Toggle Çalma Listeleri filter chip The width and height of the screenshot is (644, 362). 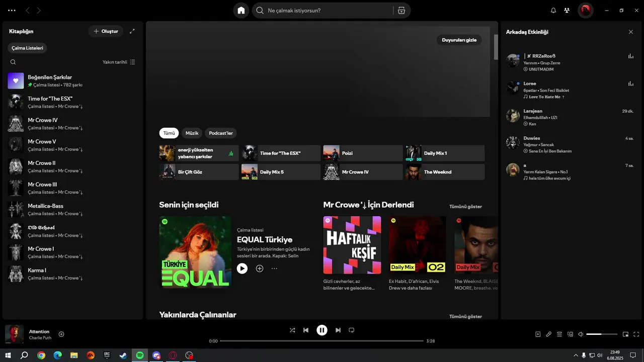pyautogui.click(x=28, y=48)
